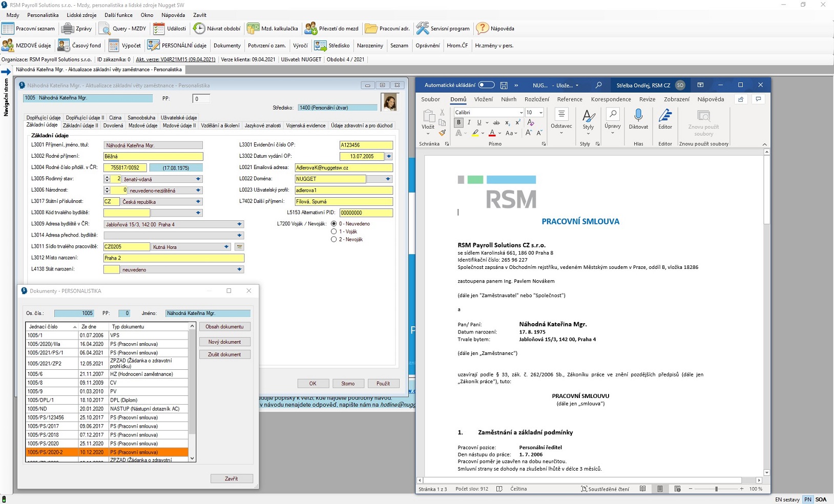
Task: Launch Query - MZDY tool
Action: [122, 29]
